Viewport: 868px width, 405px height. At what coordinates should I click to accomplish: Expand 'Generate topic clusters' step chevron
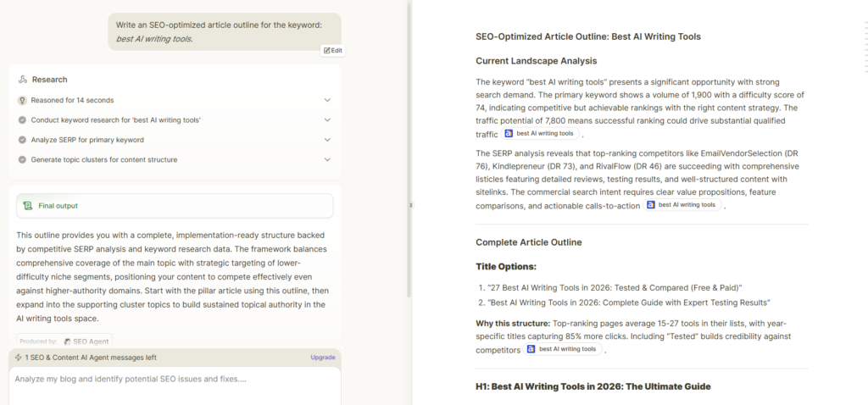[327, 160]
